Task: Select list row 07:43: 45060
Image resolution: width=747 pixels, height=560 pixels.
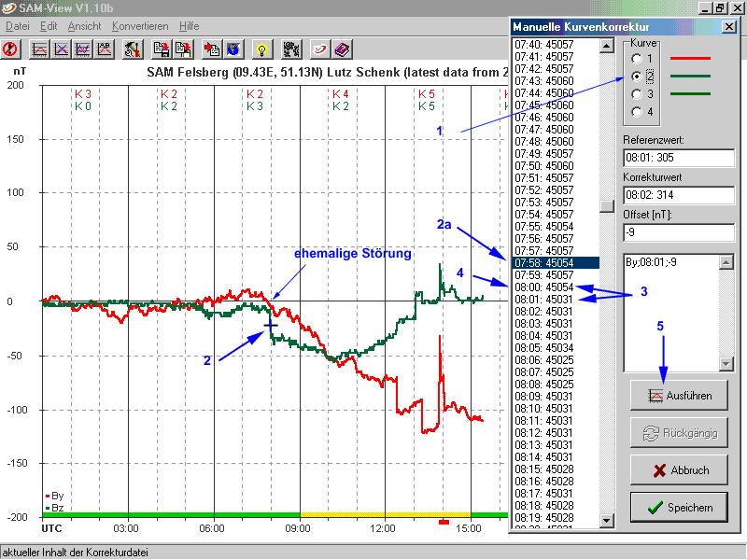Action: 556,81
